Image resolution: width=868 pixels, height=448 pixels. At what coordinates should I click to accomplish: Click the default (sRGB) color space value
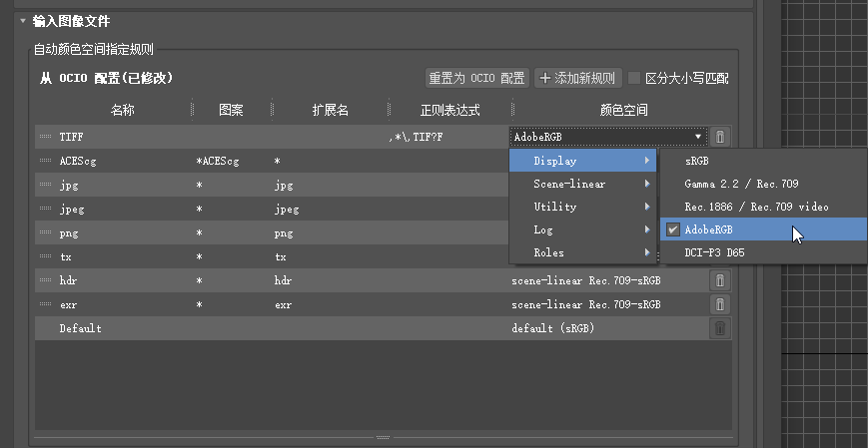pyautogui.click(x=553, y=328)
